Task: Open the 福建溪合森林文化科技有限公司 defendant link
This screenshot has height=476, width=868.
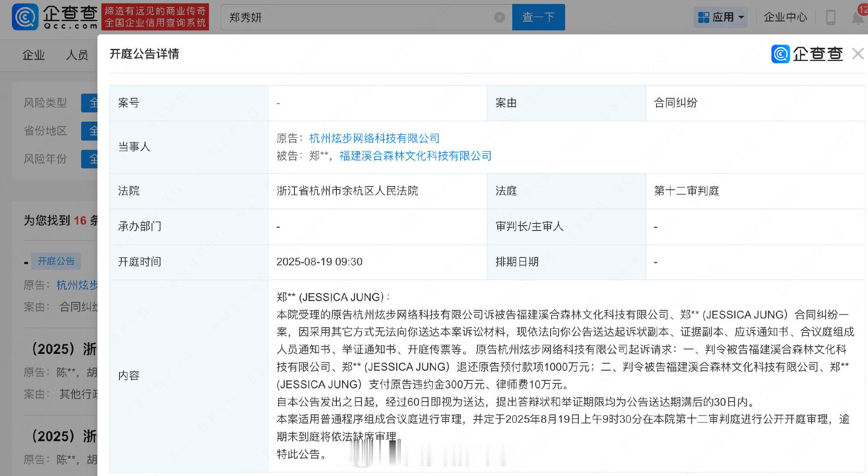Action: [415, 156]
